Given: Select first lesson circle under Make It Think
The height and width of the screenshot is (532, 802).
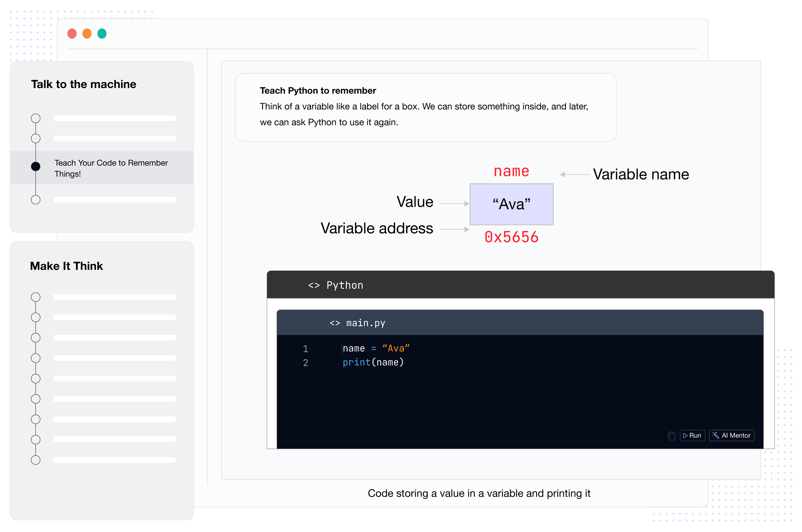Looking at the screenshot, I should coord(36,297).
